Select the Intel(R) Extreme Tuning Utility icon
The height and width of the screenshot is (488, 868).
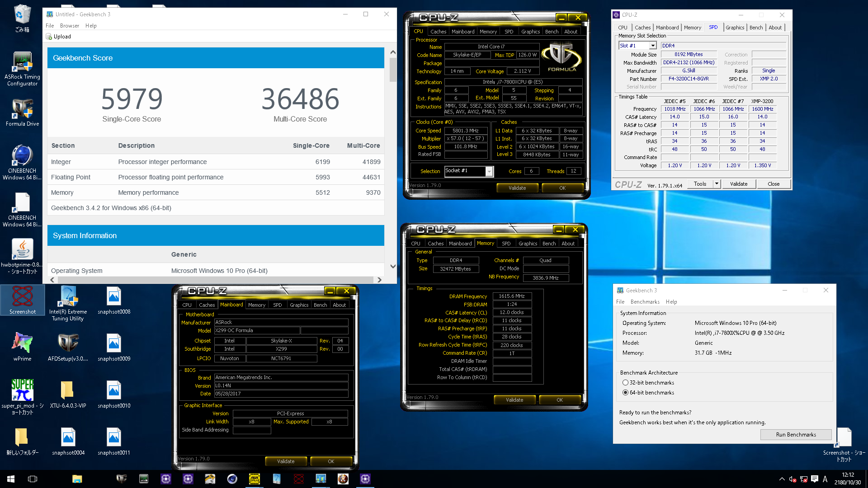click(x=68, y=304)
